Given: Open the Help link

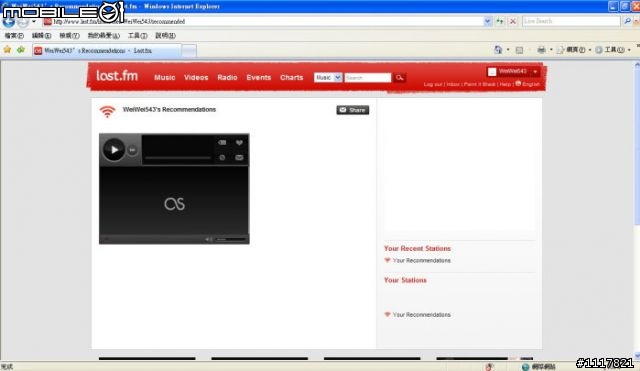Looking at the screenshot, I should (505, 84).
